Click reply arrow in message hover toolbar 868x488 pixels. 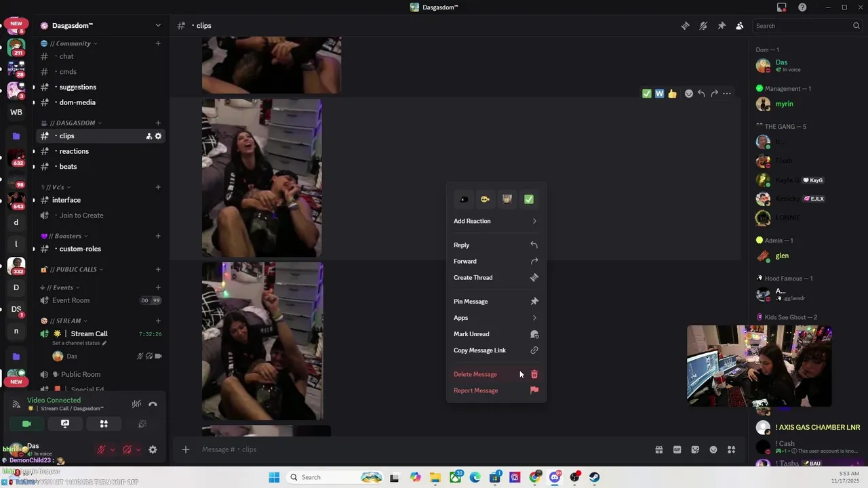(x=701, y=94)
